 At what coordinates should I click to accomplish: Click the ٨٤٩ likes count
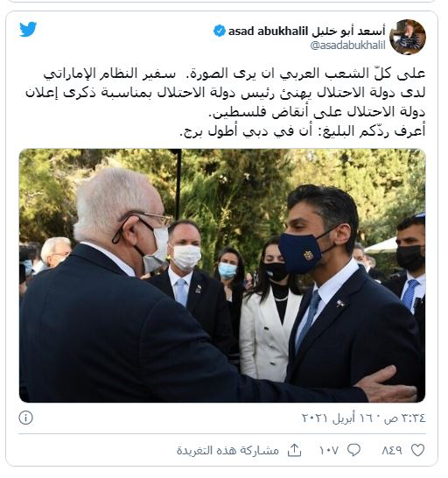[392, 450]
